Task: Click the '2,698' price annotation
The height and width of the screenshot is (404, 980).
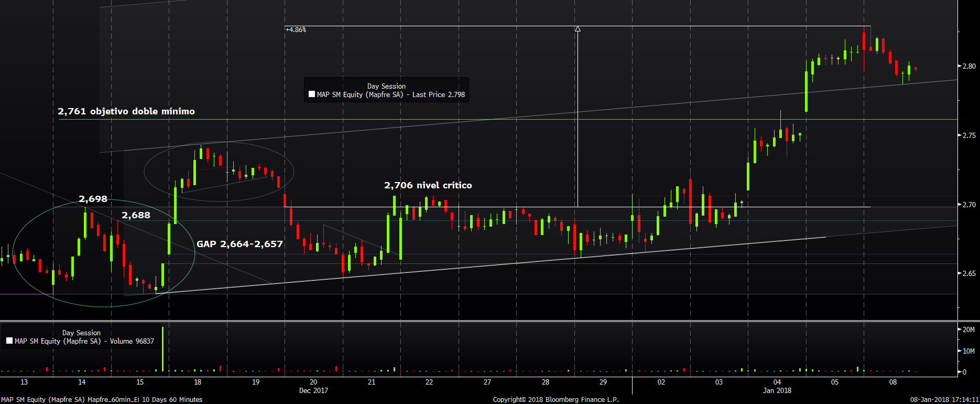Action: click(93, 199)
